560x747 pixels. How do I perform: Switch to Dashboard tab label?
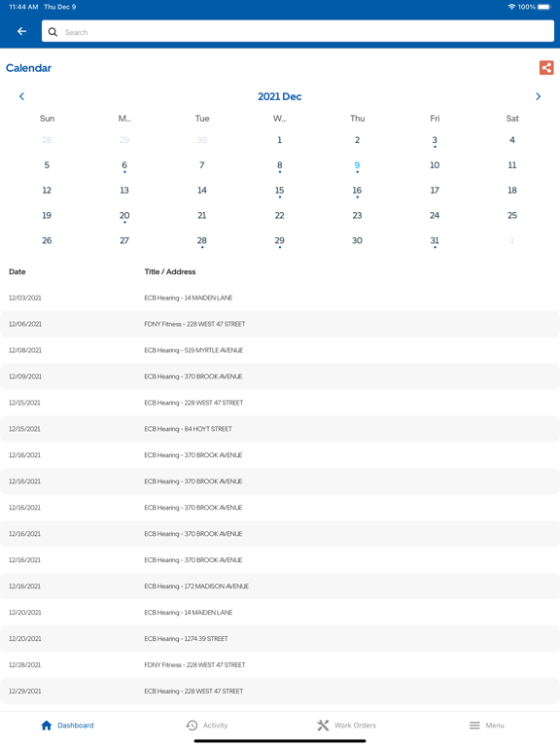[x=76, y=725]
